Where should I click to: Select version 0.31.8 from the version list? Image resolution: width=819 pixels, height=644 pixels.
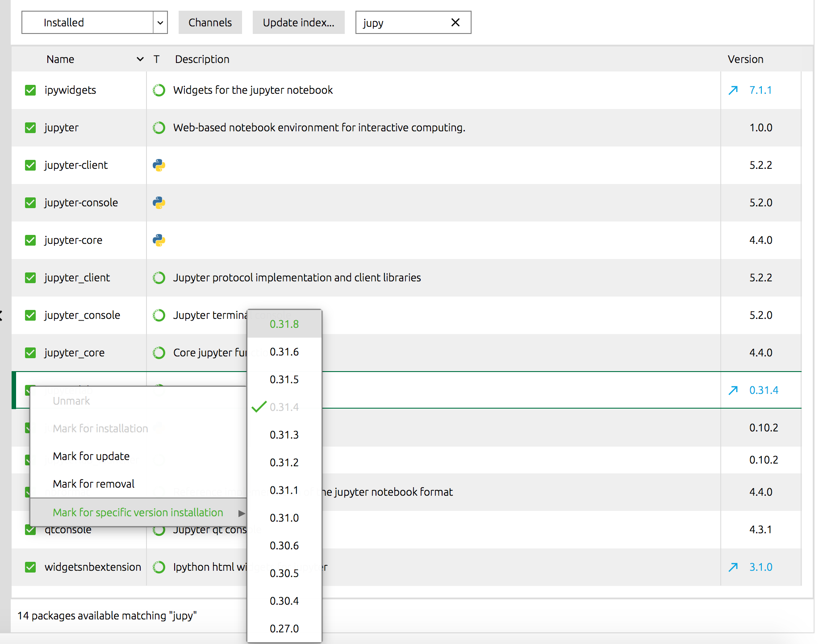284,324
